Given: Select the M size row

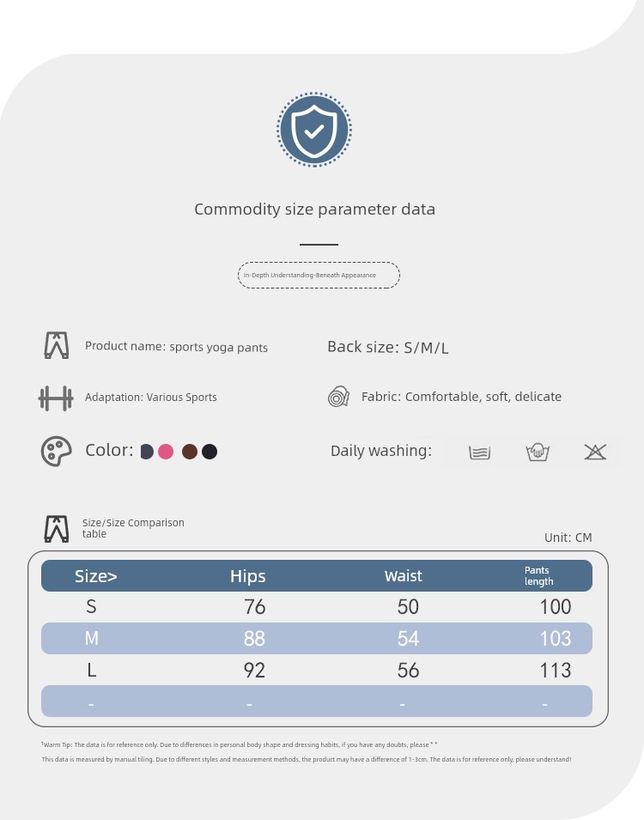Looking at the screenshot, I should [x=317, y=638].
